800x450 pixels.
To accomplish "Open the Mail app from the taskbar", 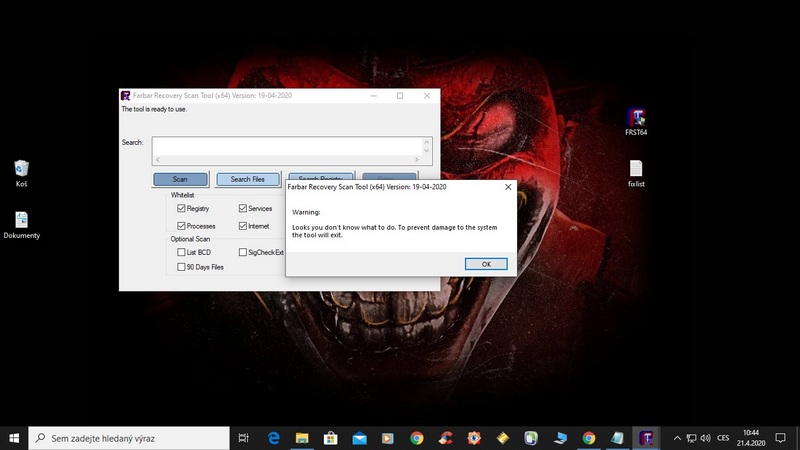I will [359, 438].
